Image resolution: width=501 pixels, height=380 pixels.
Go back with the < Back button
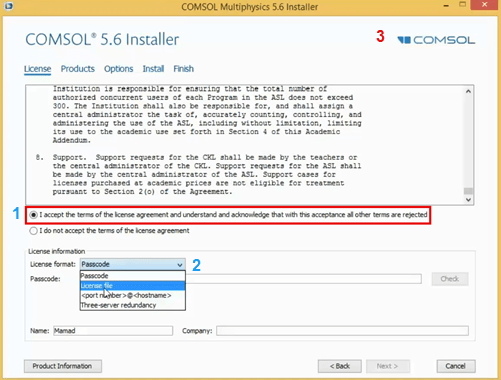click(340, 366)
